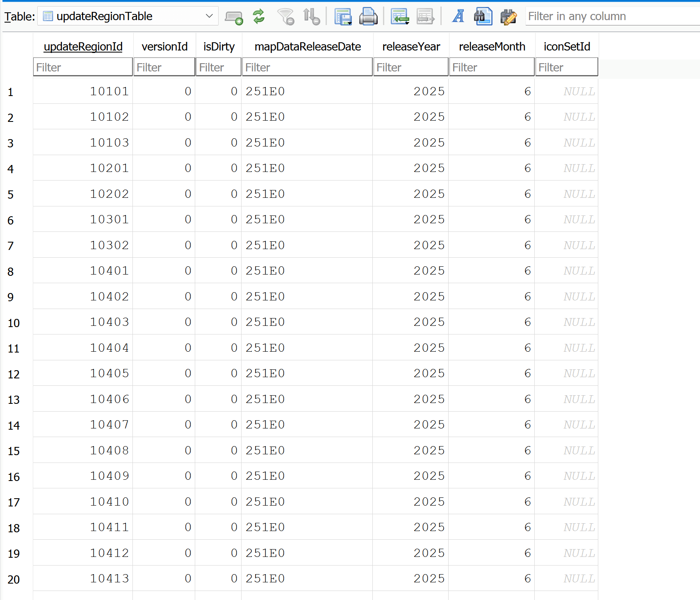Image resolution: width=700 pixels, height=600 pixels.
Task: Click the 'Filter in any column' field
Action: pyautogui.click(x=612, y=16)
